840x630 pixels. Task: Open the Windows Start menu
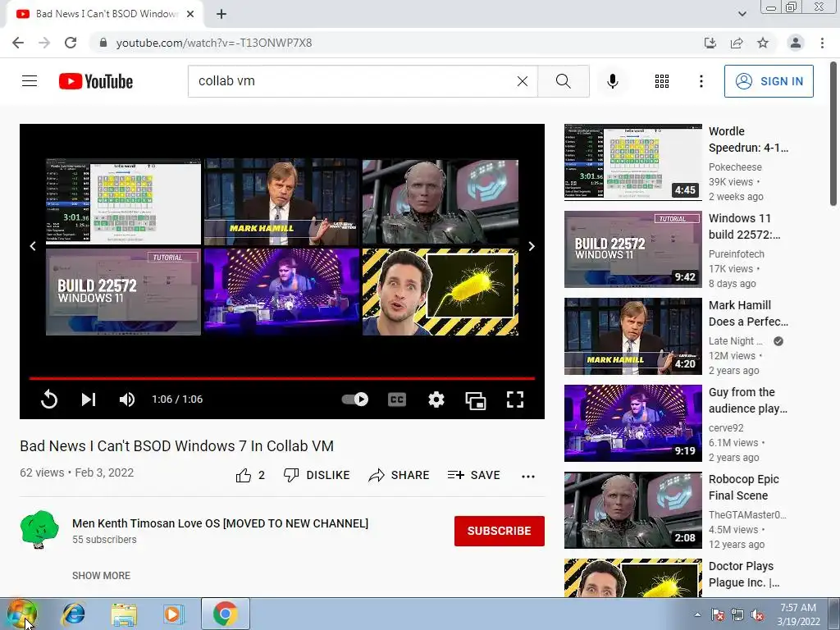pyautogui.click(x=22, y=614)
